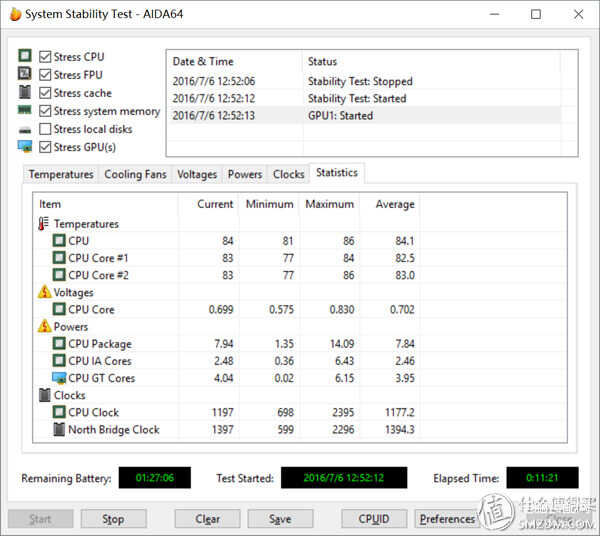Viewport: 600px width, 536px height.
Task: Select the Statistics tab
Action: tap(337, 173)
